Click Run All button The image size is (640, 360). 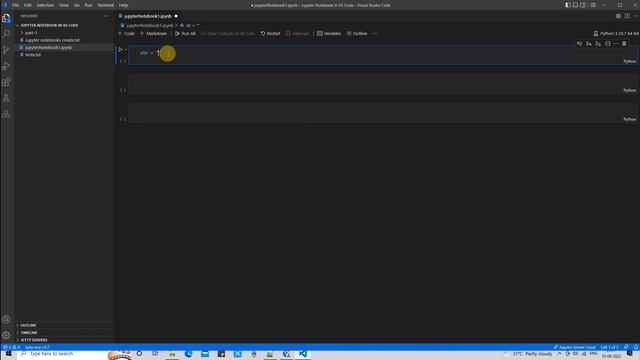coord(185,33)
